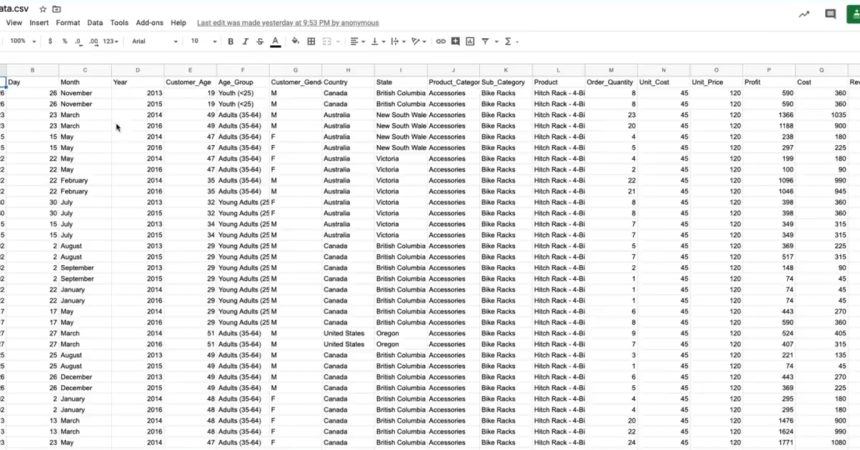Toggle italic text formatting
Image resolution: width=860 pixels, height=450 pixels.
pos(245,41)
